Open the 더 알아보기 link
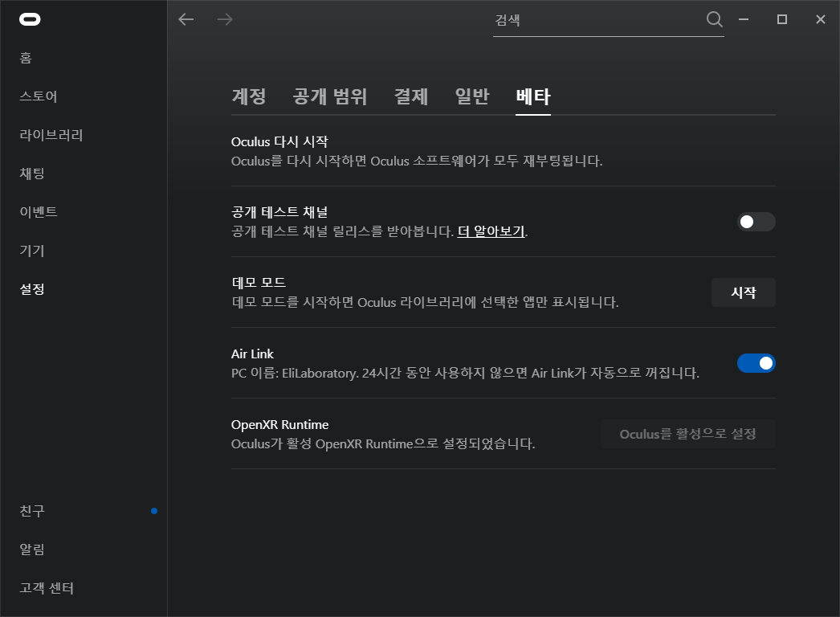Screen dimensions: 840x617 click(491, 231)
